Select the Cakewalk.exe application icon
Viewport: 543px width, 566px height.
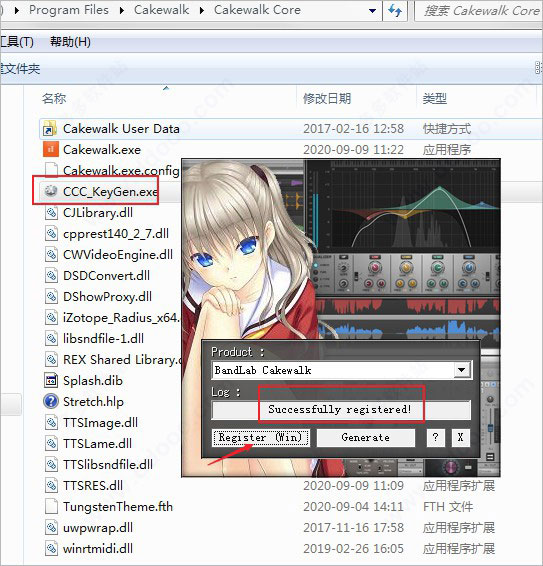click(x=51, y=149)
